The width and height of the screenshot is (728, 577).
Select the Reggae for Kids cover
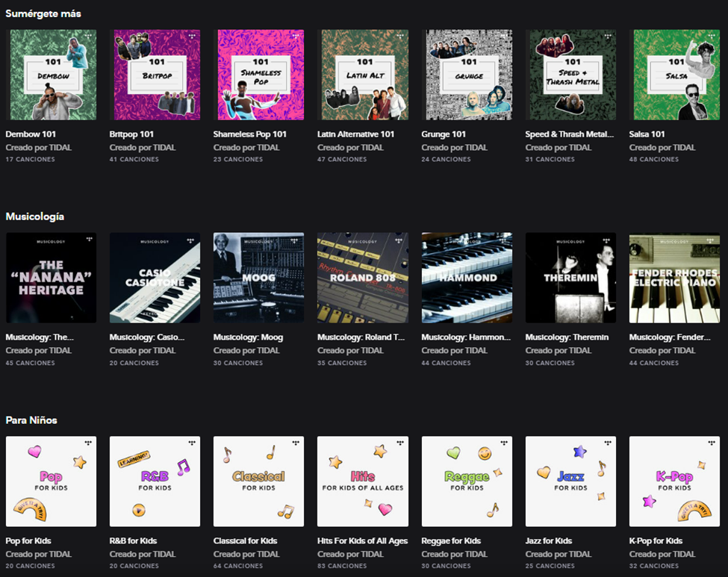click(467, 481)
